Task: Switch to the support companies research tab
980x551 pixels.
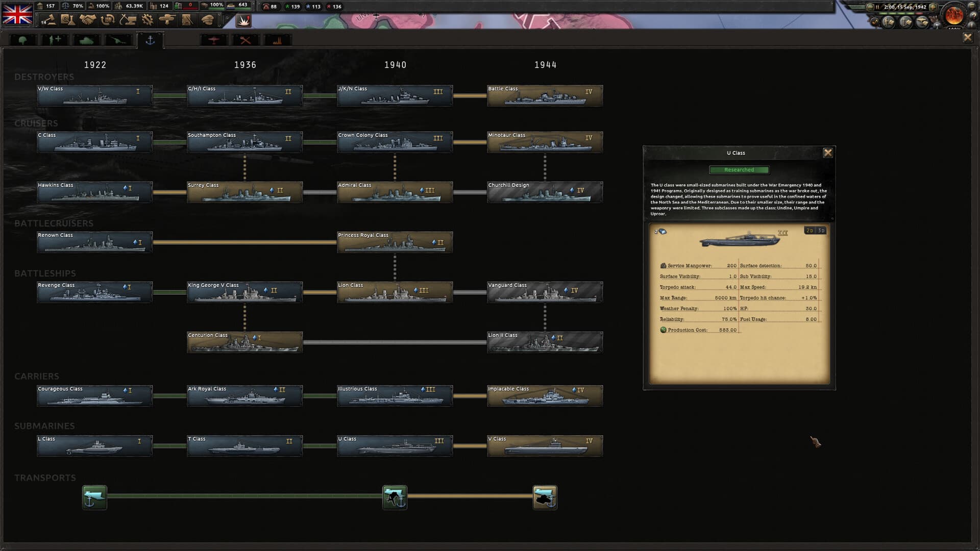Action: [x=54, y=40]
